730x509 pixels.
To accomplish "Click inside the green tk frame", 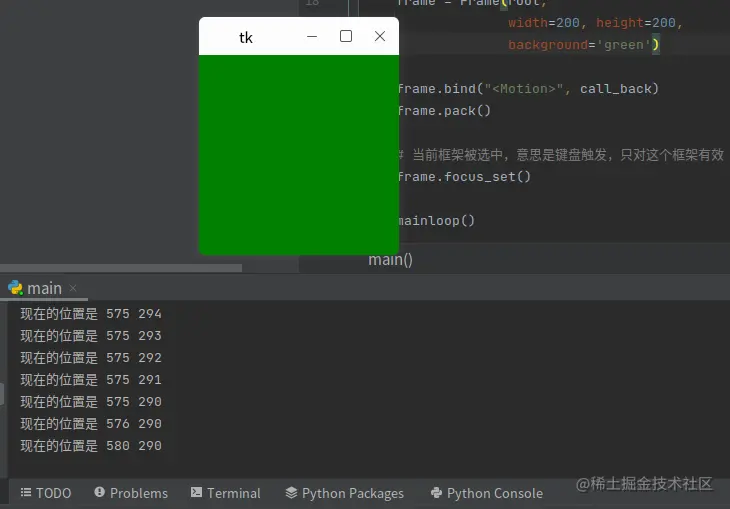I will pos(299,155).
